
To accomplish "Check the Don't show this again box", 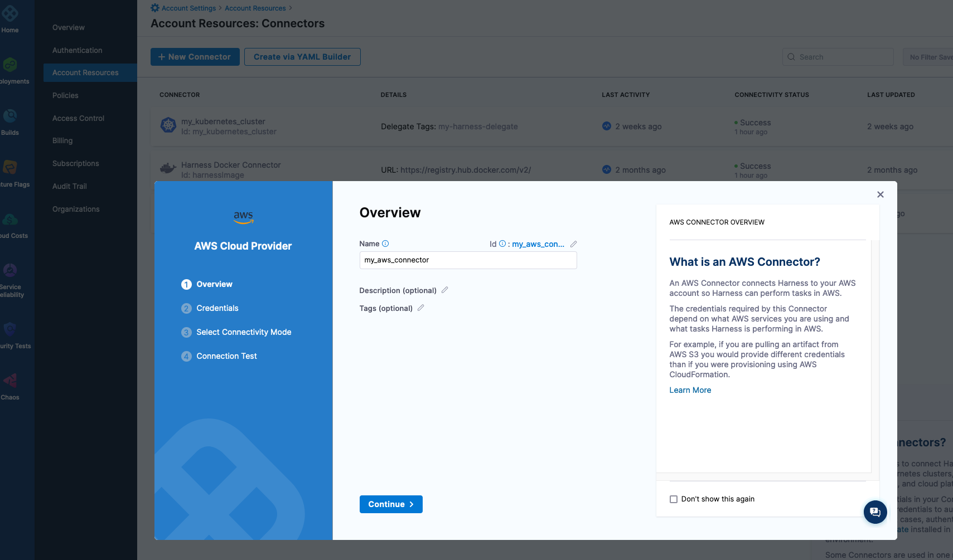I will coord(673,499).
